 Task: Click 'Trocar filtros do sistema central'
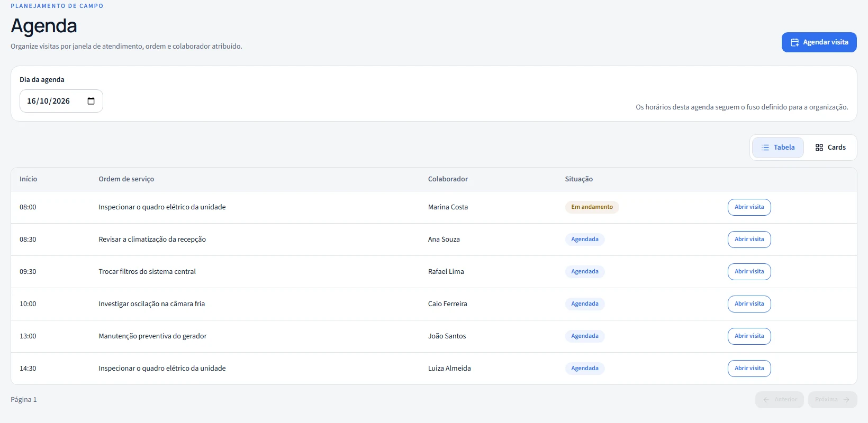pyautogui.click(x=147, y=272)
